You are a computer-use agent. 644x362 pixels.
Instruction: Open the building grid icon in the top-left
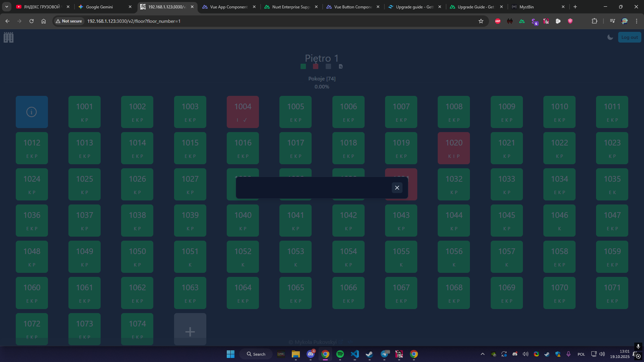(x=9, y=38)
